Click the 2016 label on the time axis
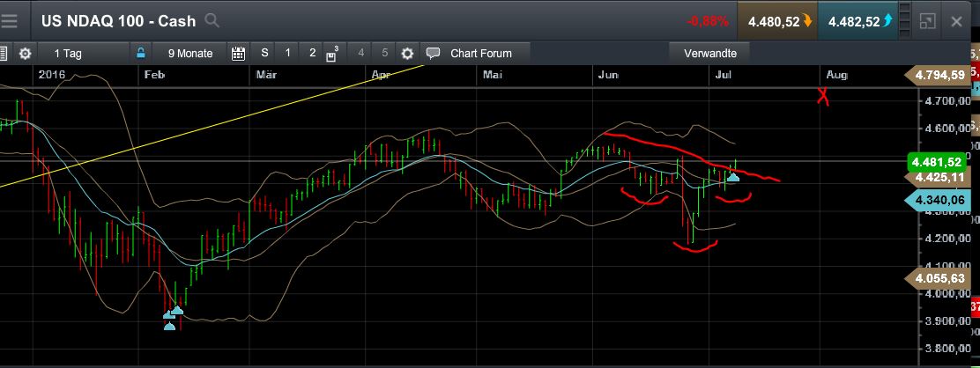980x368 pixels. click(x=52, y=74)
